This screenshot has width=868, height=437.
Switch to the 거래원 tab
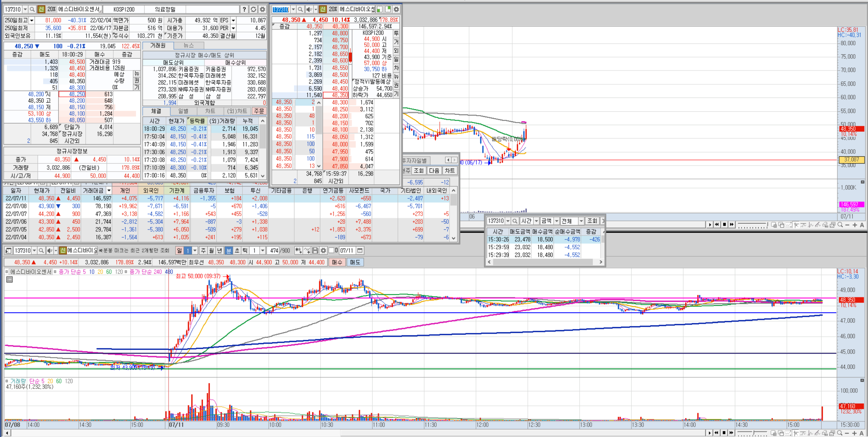[x=158, y=46]
